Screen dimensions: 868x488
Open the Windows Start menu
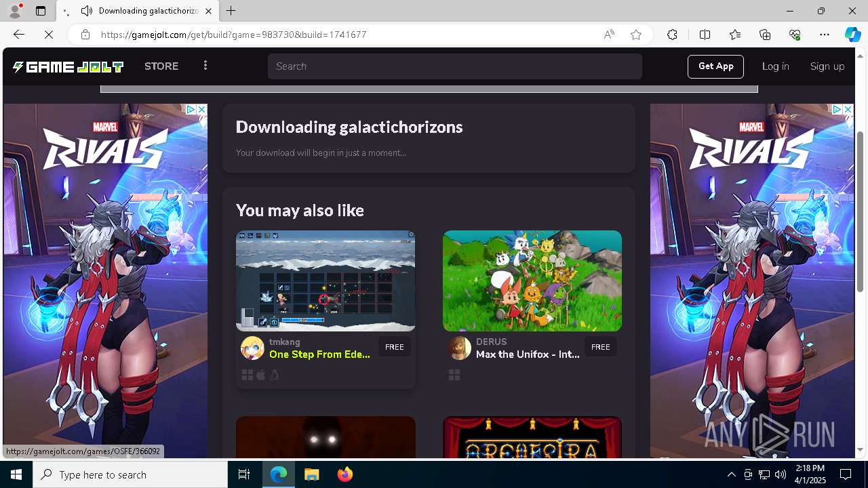coord(16,474)
